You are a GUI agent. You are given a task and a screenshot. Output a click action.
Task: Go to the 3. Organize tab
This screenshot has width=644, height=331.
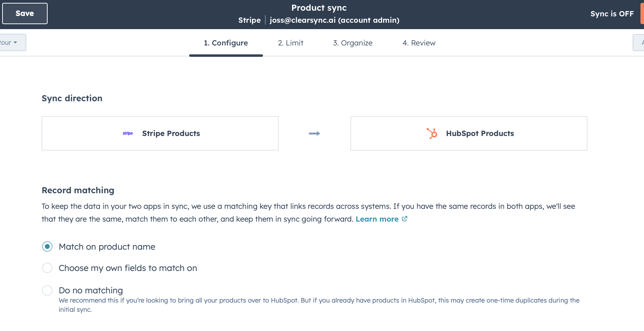coord(353,43)
